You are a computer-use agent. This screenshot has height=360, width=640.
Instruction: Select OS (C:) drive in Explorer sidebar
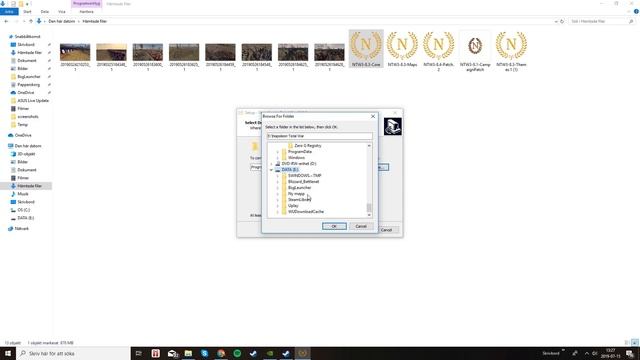[24, 210]
